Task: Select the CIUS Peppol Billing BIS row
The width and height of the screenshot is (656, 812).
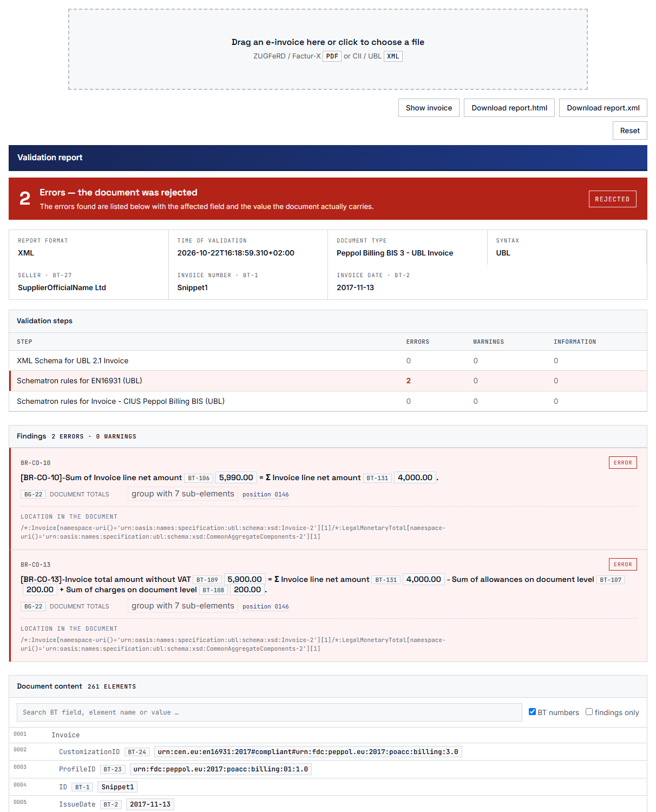Action: tap(328, 401)
